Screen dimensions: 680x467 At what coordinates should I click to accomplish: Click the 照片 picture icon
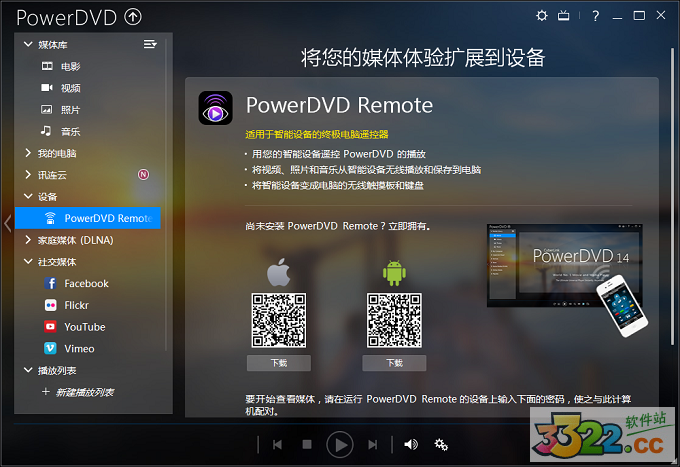(46, 109)
